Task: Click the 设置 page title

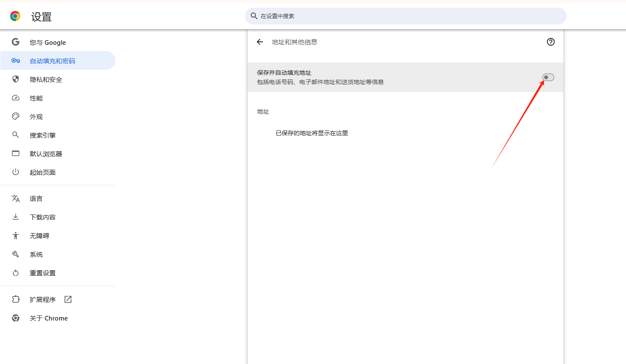Action: tap(41, 17)
